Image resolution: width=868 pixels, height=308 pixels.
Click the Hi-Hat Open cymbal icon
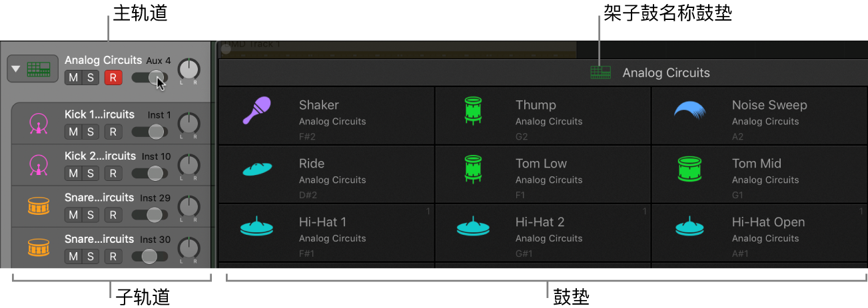[690, 228]
